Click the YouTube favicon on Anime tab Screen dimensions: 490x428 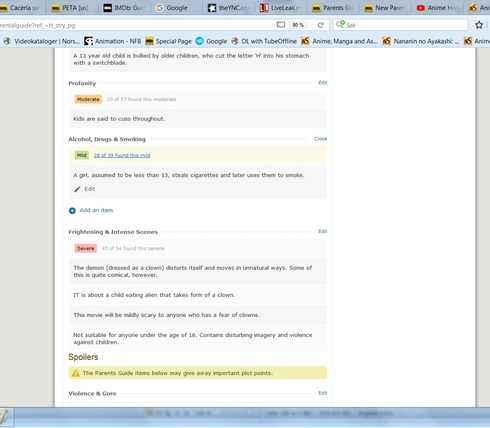pyautogui.click(x=421, y=8)
